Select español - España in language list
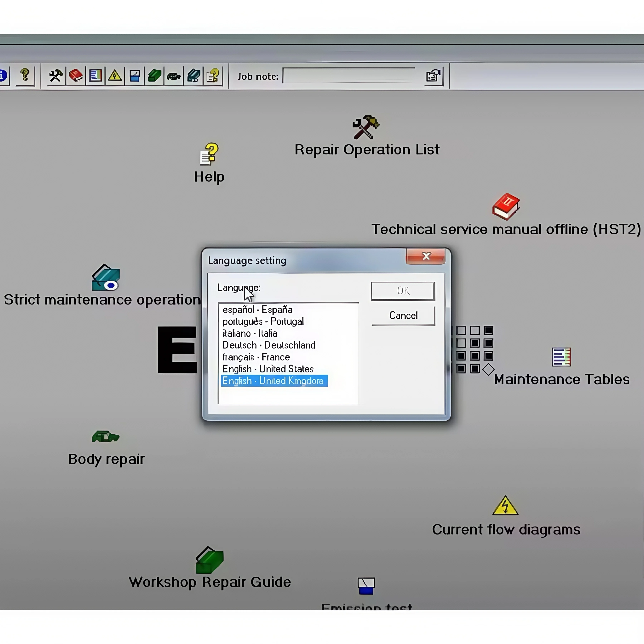644x644 pixels. pos(257,310)
